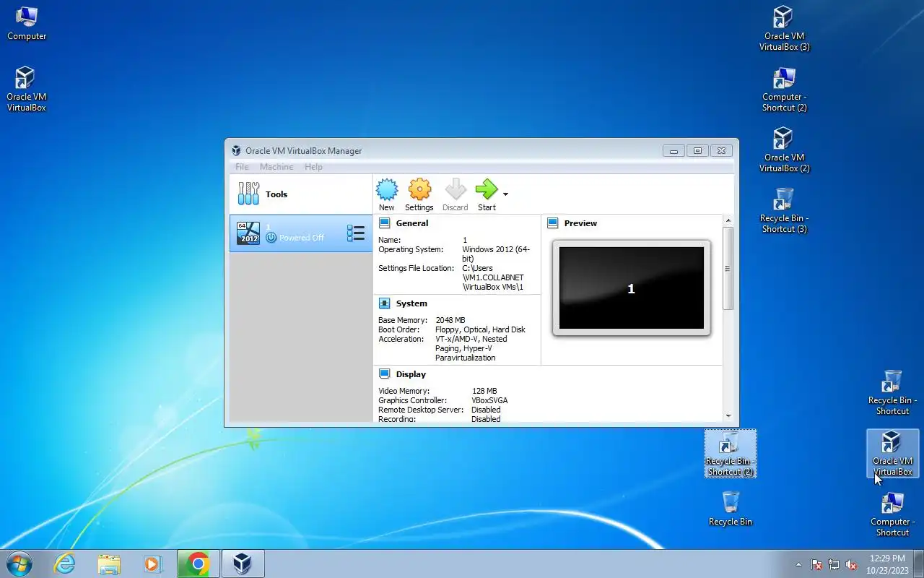Click Graphics Controller VBoxSVGA value

pyautogui.click(x=489, y=400)
